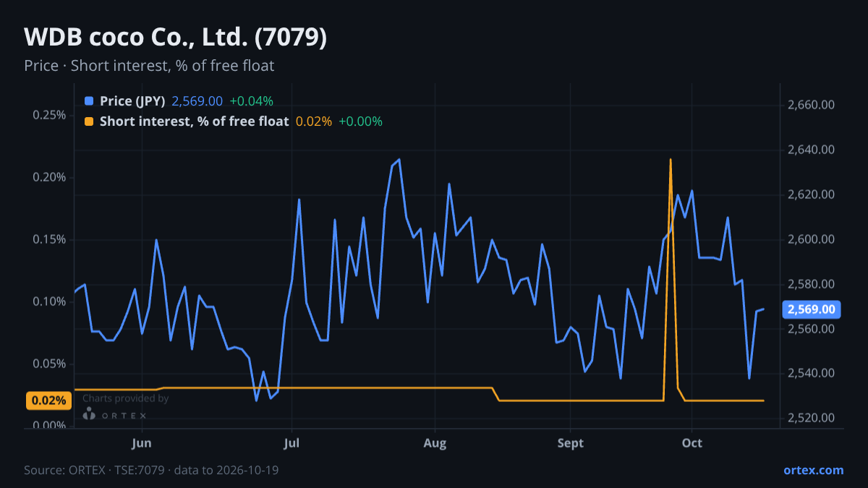The image size is (868, 488).
Task: Click the Jul x-axis label
Action: (x=292, y=442)
